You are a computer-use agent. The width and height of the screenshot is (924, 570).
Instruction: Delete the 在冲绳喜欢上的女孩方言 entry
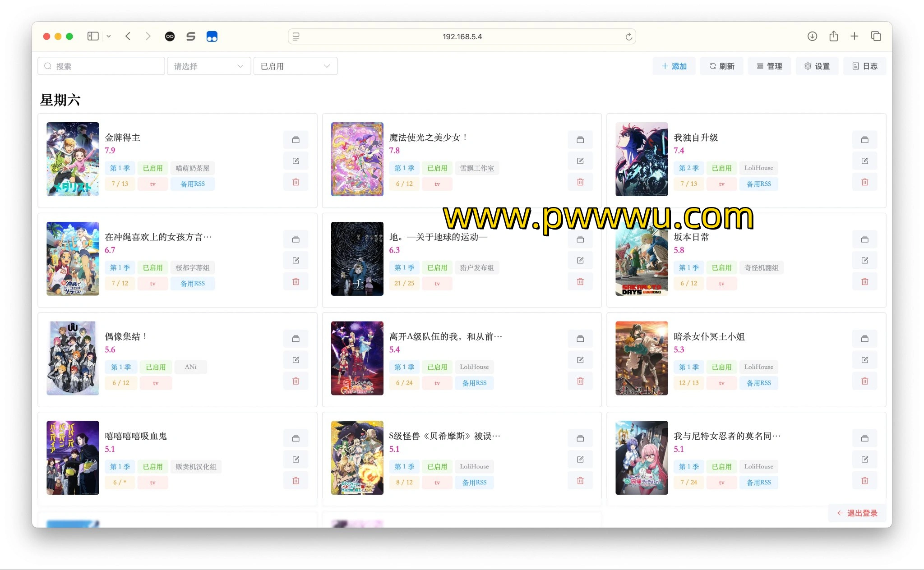coord(296,282)
